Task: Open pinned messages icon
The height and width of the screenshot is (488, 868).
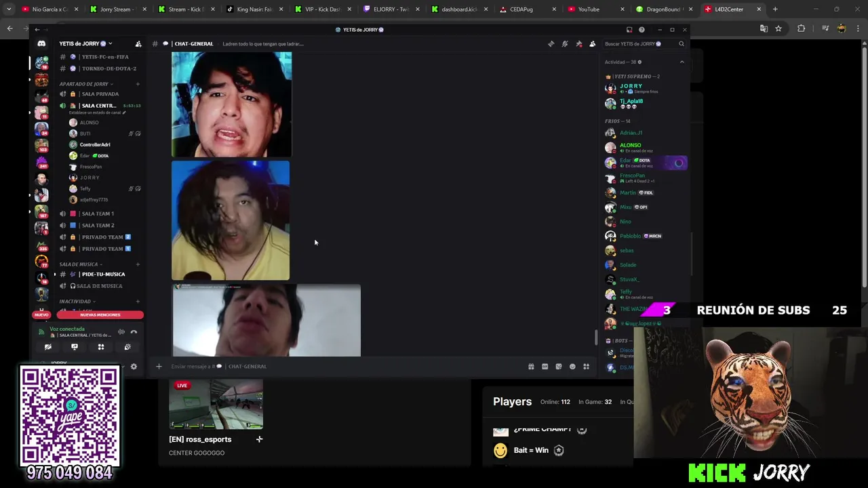Action: pos(578,44)
